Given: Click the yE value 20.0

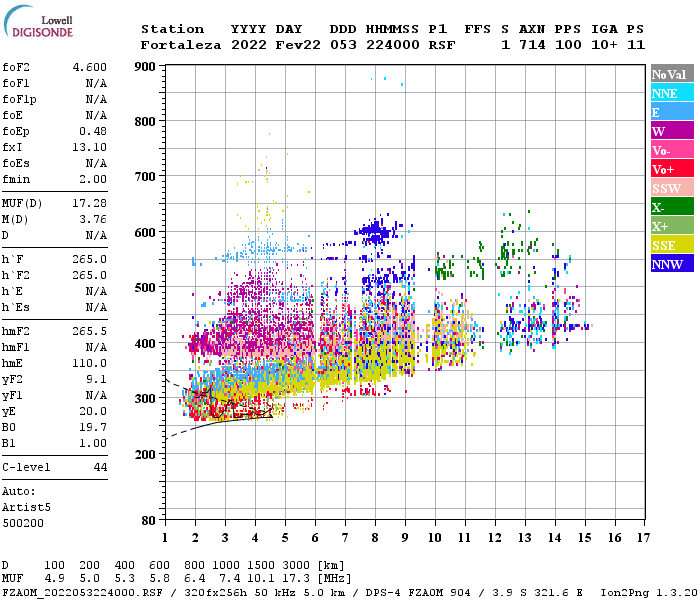Looking at the screenshot, I should coord(93,412).
